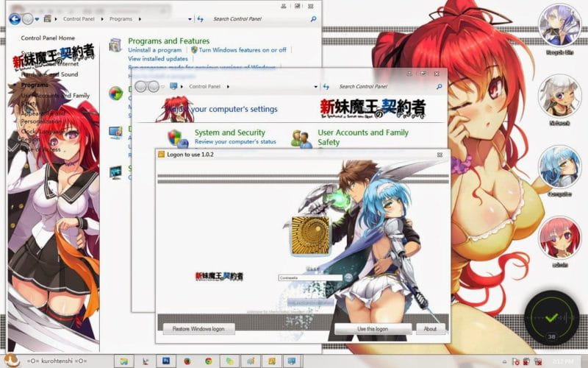Click 'Control Panel' breadcrumb in Programs window
588x368 pixels.
click(x=79, y=19)
